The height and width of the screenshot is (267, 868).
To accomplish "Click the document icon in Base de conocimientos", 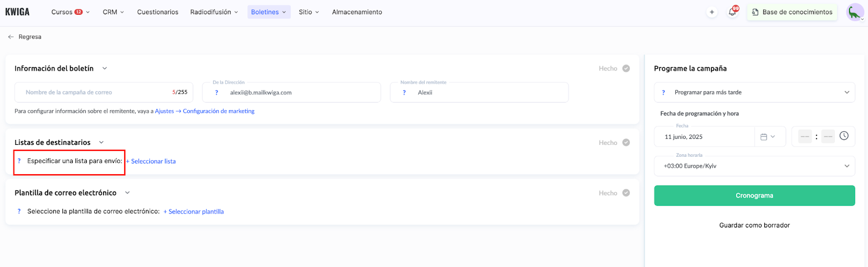I will 755,12.
